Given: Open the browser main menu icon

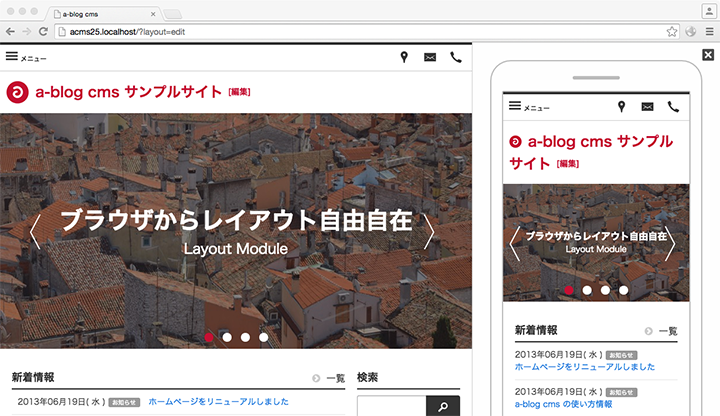Looking at the screenshot, I should 710,32.
